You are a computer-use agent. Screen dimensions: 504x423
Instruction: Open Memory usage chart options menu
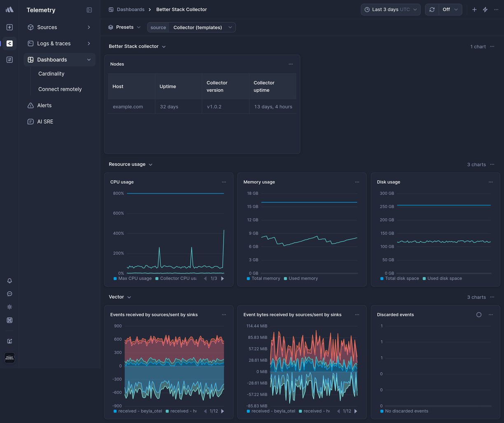[x=357, y=182]
